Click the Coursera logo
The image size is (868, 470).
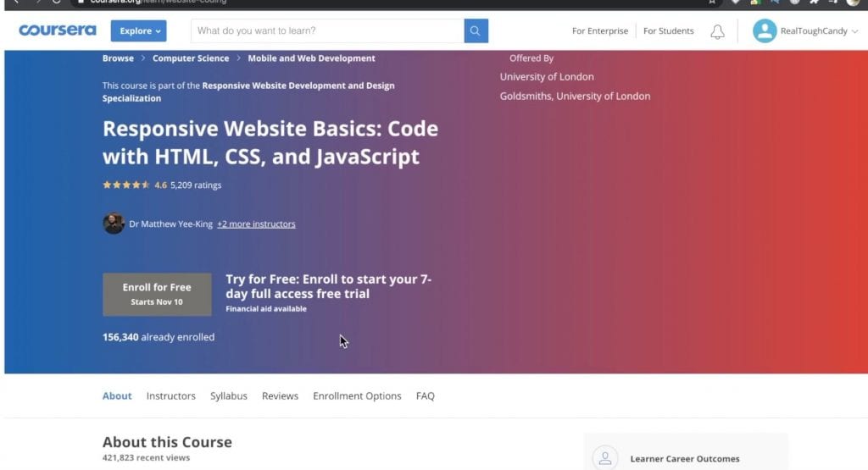point(58,30)
